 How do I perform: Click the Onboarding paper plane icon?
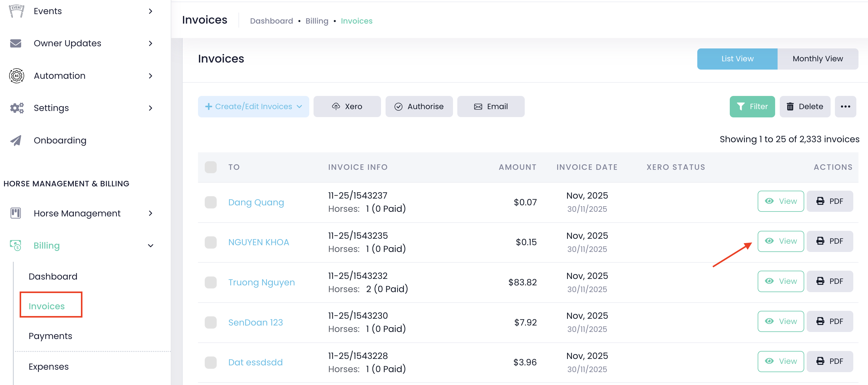tap(16, 140)
